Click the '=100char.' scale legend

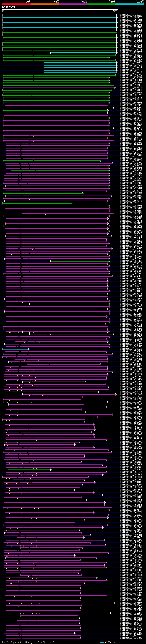pos(109,642)
